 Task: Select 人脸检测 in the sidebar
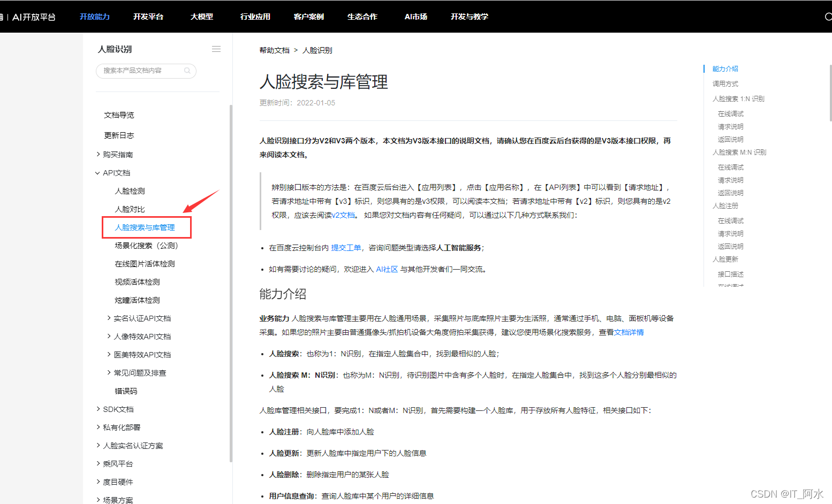tap(130, 190)
